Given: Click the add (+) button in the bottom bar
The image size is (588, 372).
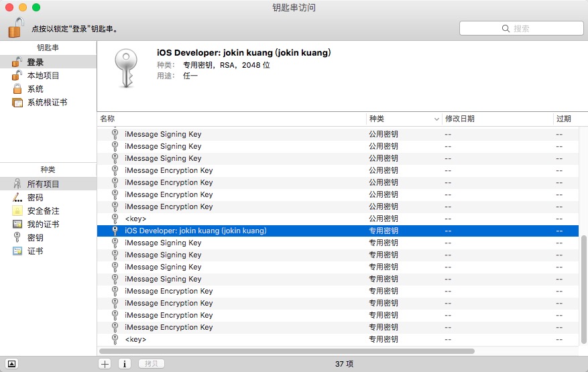Looking at the screenshot, I should point(105,364).
